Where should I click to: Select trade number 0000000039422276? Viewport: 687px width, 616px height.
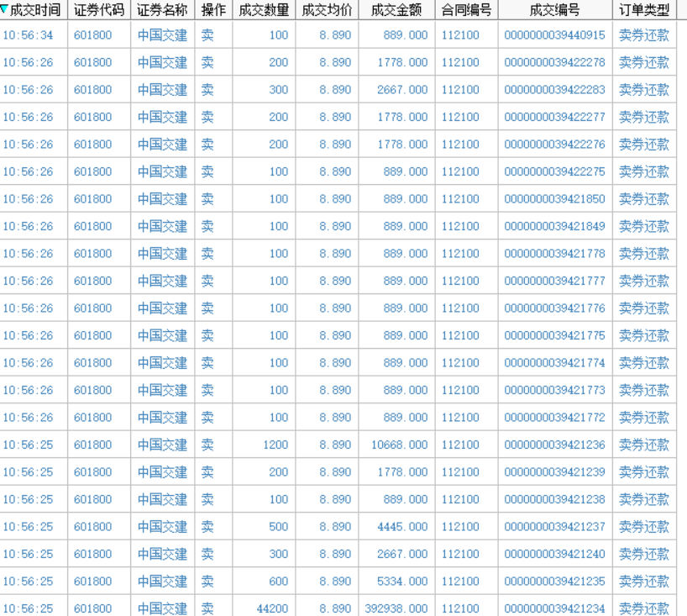554,145
